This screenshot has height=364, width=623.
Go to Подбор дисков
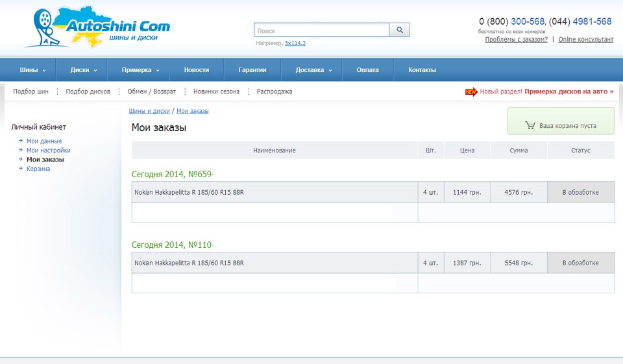click(88, 91)
